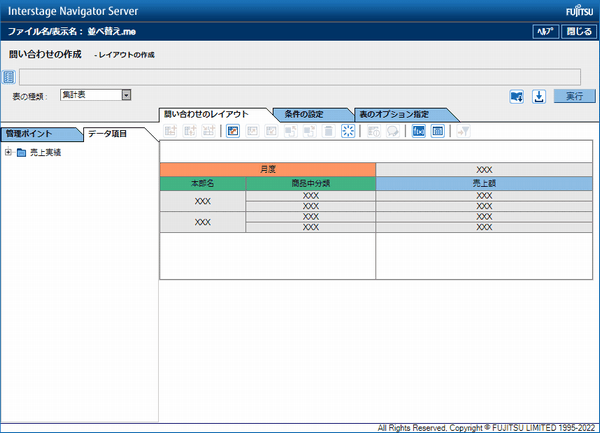Image resolution: width=600 pixels, height=433 pixels.
Task: Select the orange 月度 header cell
Action: (x=268, y=169)
